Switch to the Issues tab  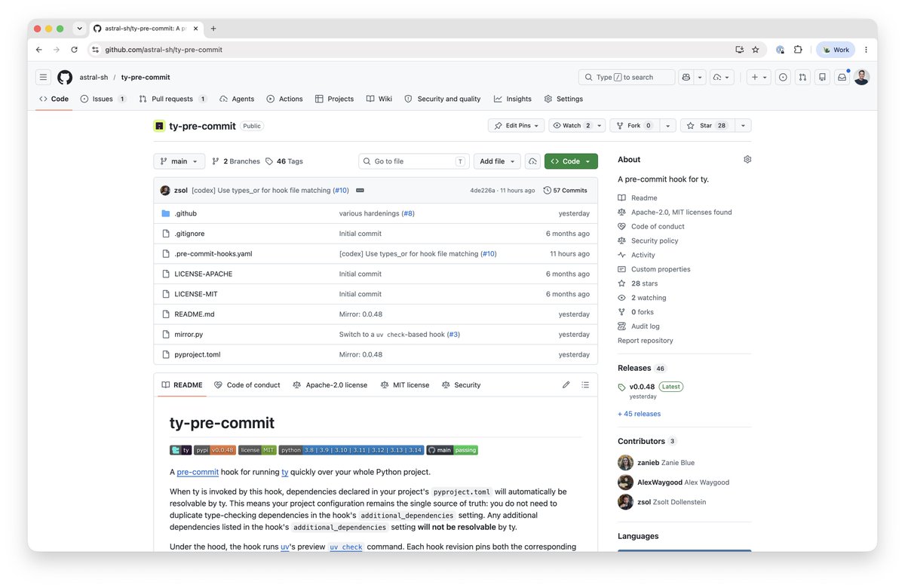[103, 99]
